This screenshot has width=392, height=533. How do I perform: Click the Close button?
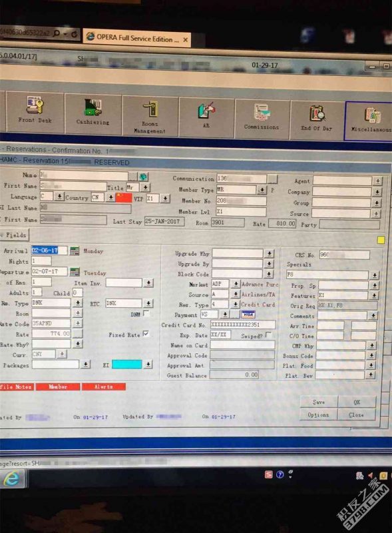(356, 415)
